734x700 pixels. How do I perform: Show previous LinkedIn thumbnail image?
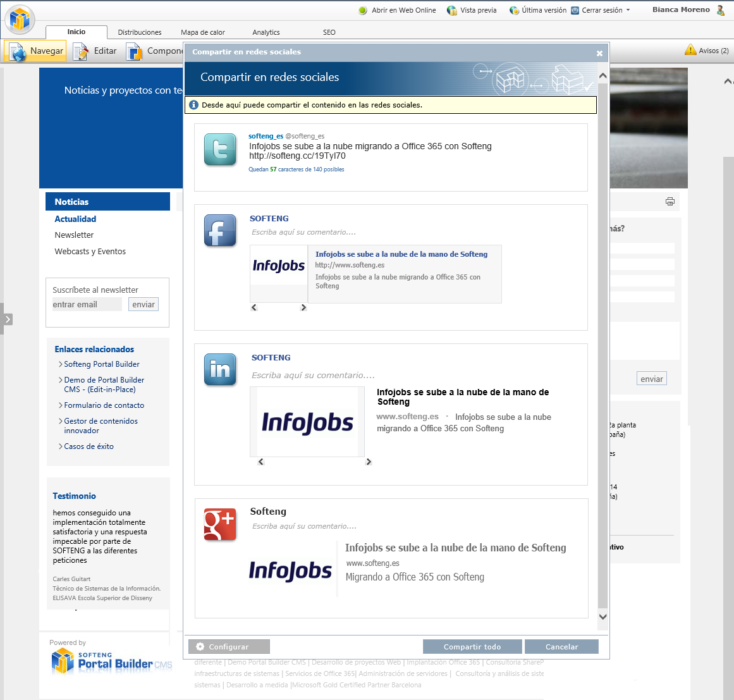click(260, 462)
